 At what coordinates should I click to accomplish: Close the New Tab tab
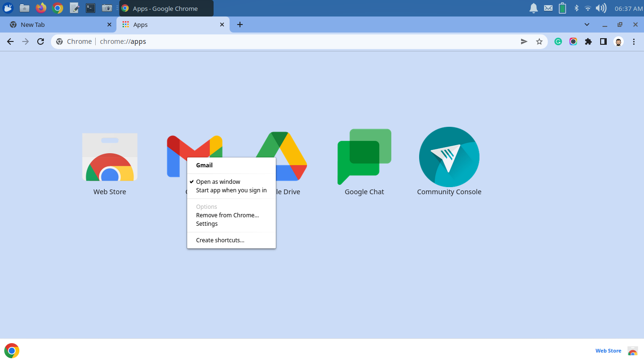[x=109, y=25]
